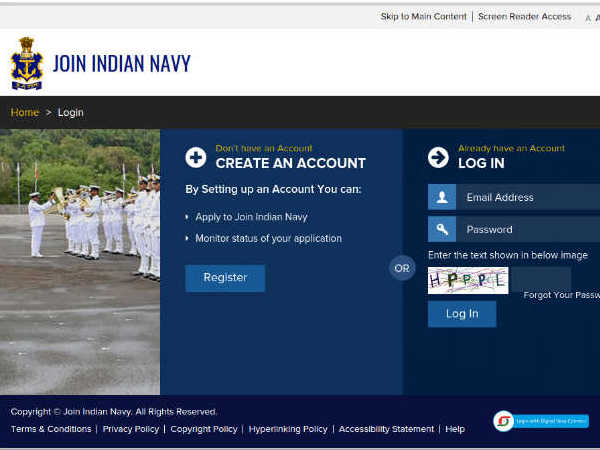Open the Forgot Your Password link
The width and height of the screenshot is (600, 450).
[561, 295]
